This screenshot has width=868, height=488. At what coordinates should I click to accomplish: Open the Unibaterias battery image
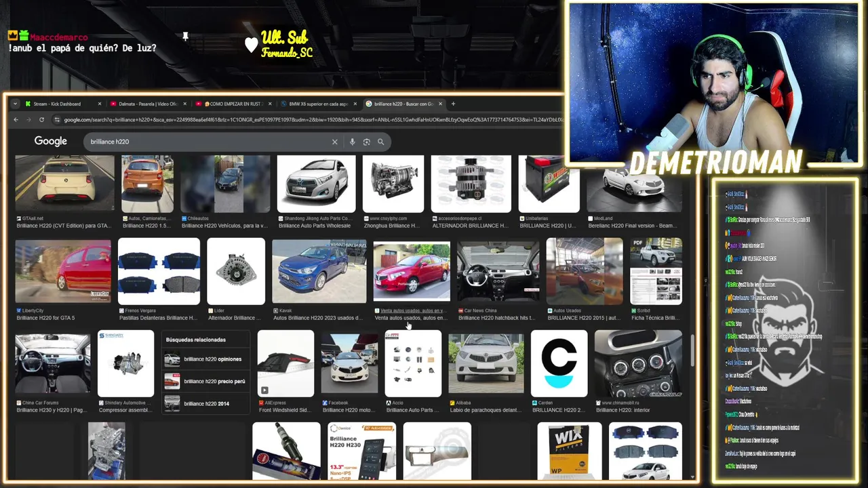(x=549, y=184)
